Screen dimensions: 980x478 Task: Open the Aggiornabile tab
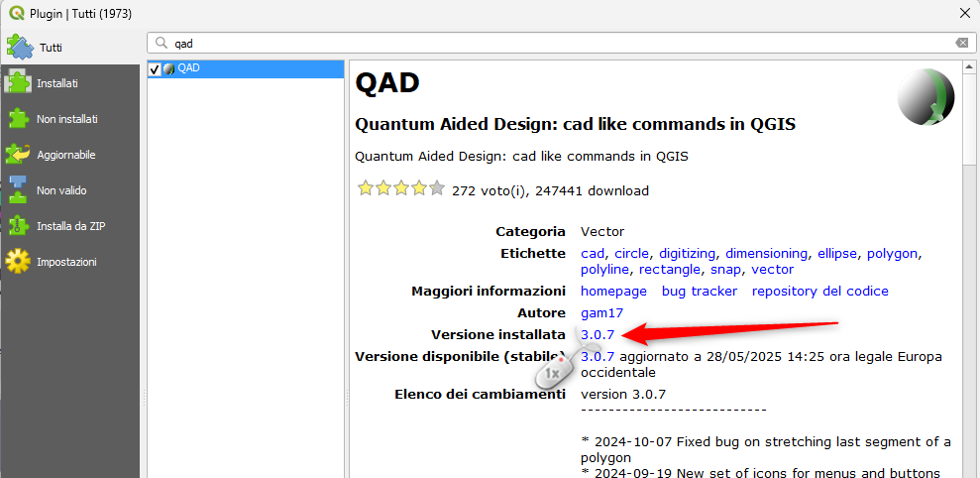pyautogui.click(x=65, y=155)
